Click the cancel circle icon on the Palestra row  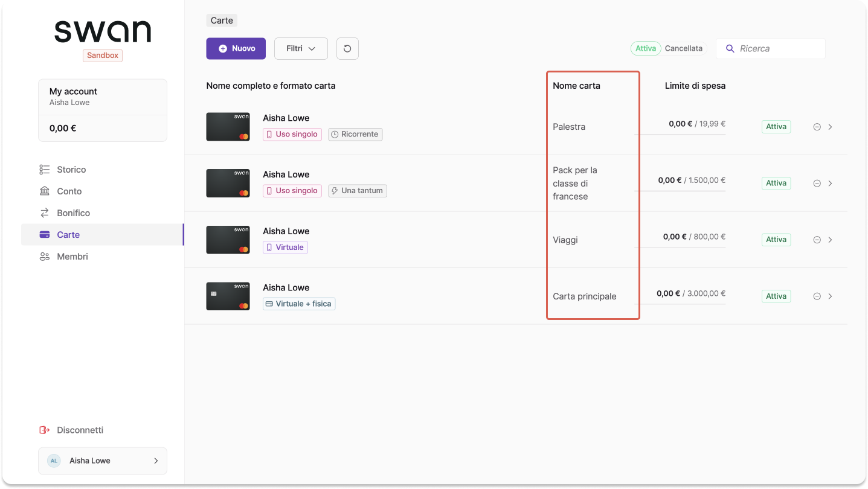pyautogui.click(x=817, y=127)
